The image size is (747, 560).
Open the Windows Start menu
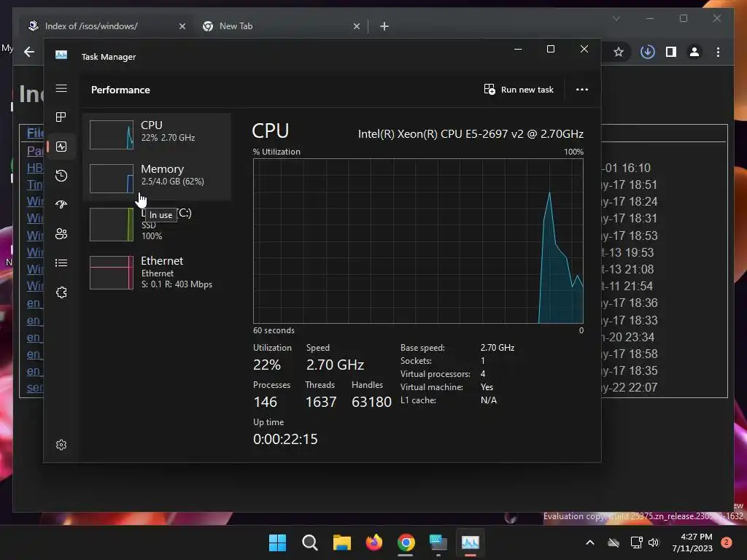point(277,542)
